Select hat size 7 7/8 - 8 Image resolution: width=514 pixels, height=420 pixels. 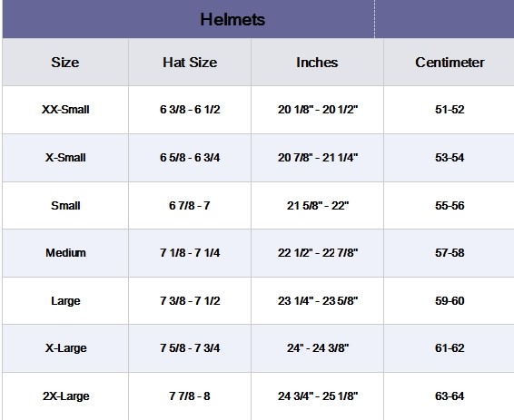[190, 396]
